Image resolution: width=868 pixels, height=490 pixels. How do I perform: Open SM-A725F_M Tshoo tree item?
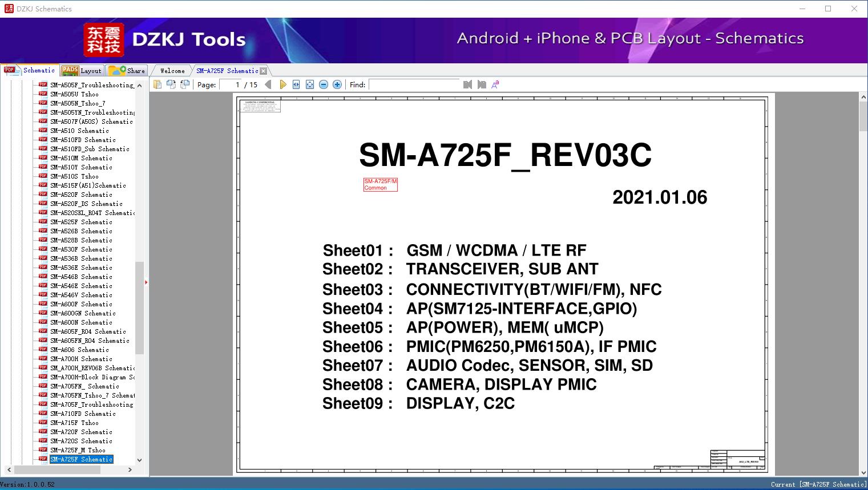(78, 450)
